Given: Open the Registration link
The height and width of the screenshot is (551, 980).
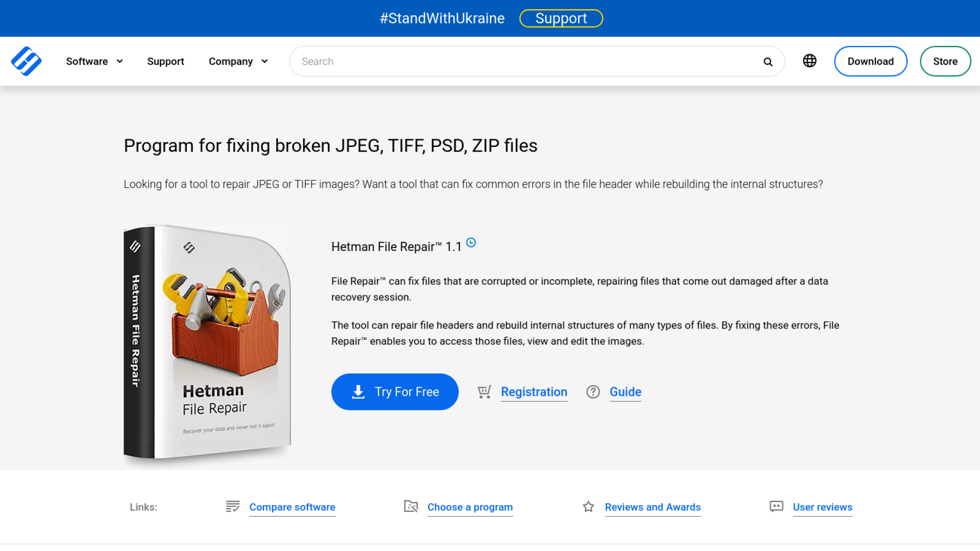Looking at the screenshot, I should 534,392.
